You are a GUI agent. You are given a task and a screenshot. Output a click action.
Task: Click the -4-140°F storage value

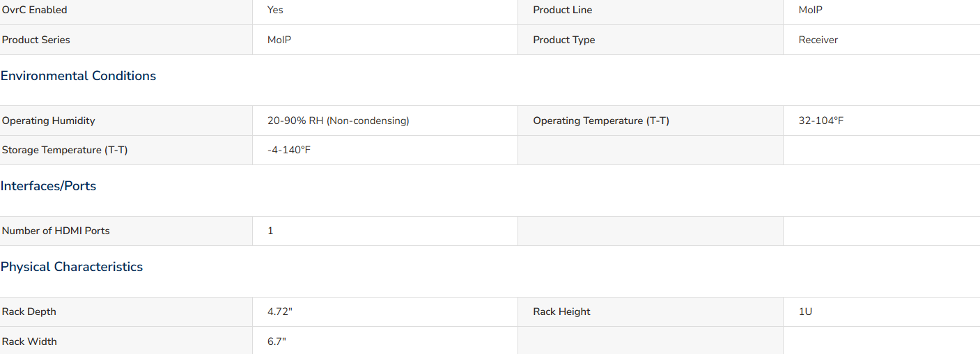289,150
